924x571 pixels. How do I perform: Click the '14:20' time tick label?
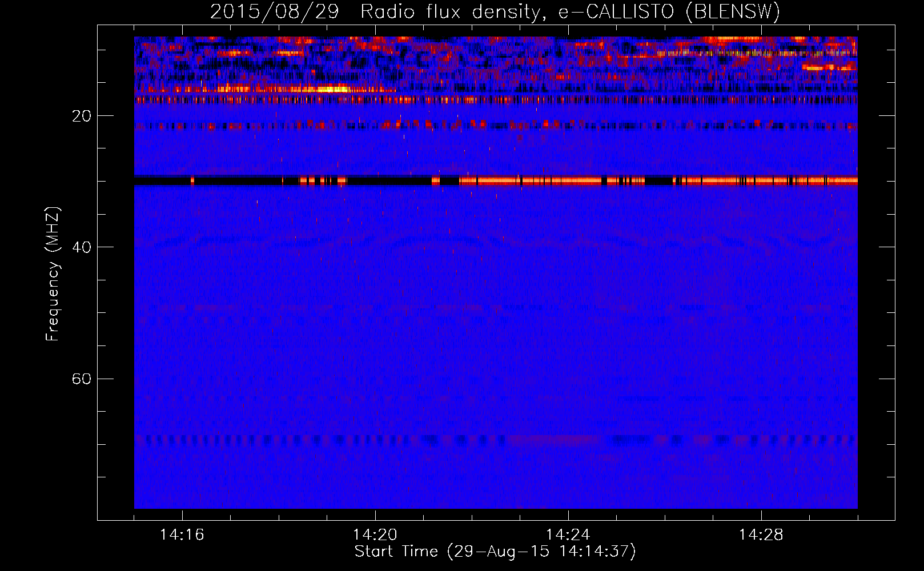coord(375,534)
